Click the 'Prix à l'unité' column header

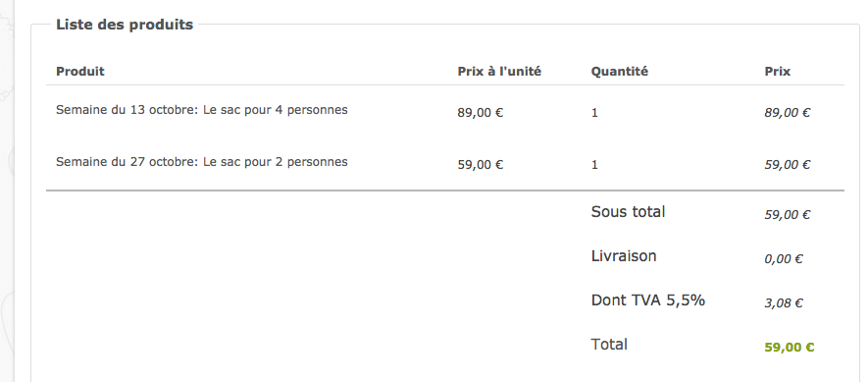tap(499, 72)
